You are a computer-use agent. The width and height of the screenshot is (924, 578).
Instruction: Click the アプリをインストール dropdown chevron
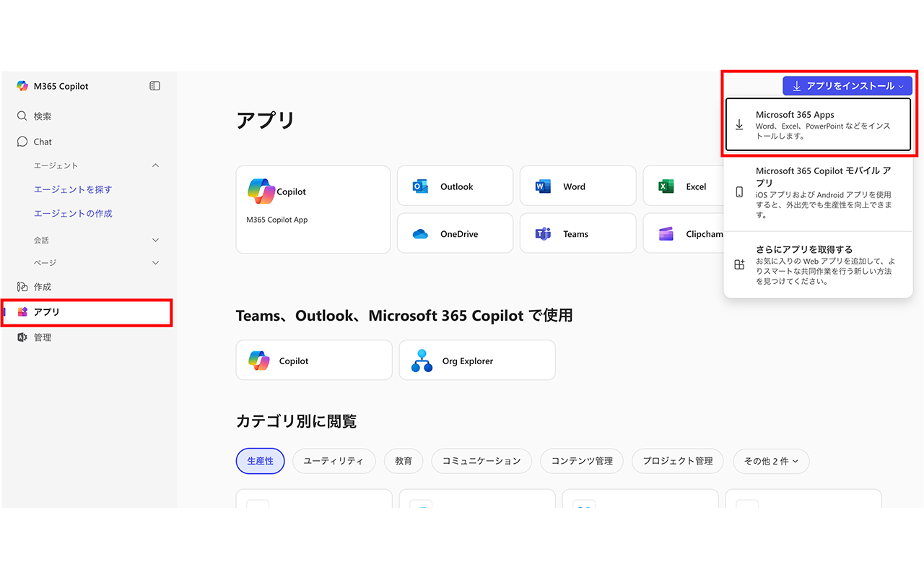click(901, 87)
